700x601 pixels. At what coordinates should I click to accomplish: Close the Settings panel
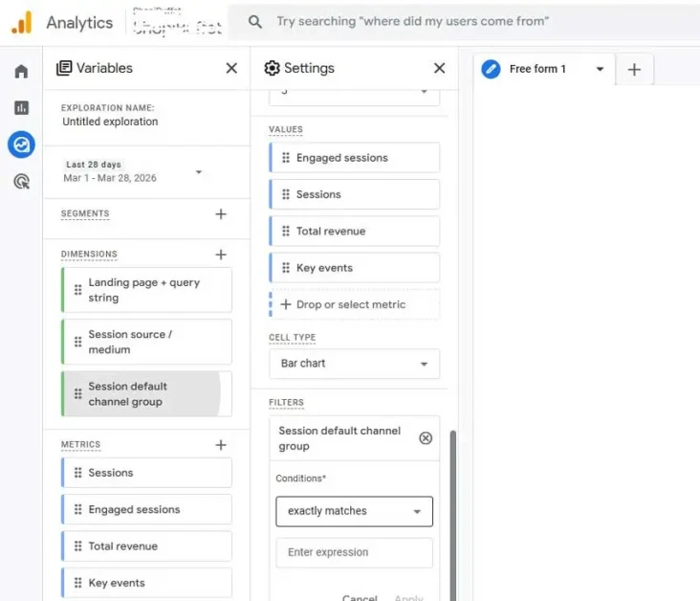[439, 68]
